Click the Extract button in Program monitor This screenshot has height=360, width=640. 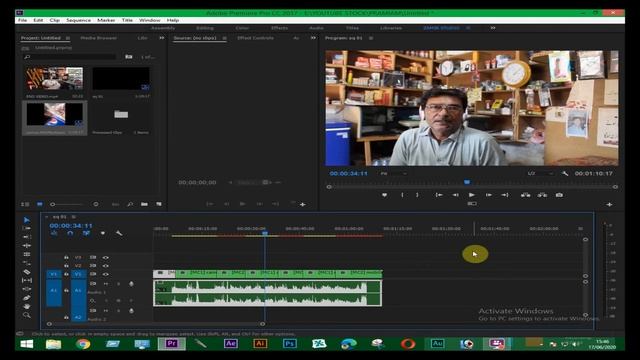pos(542,195)
